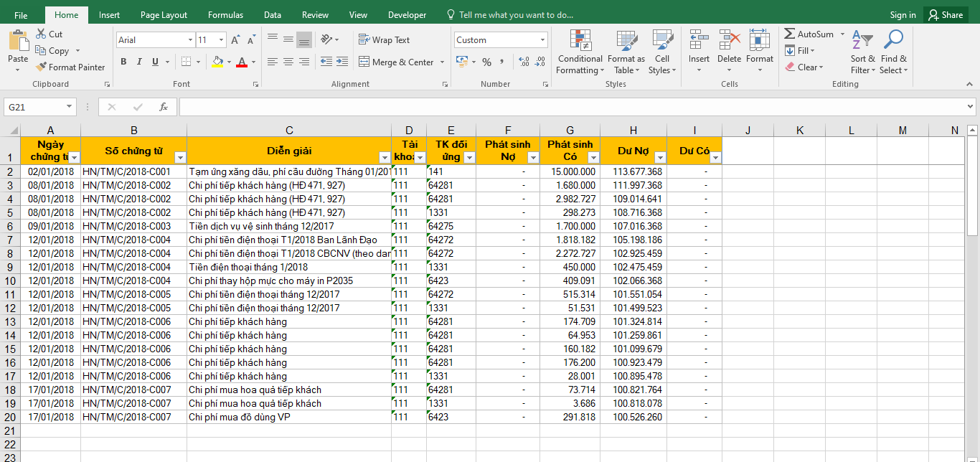This screenshot has height=462, width=980.
Task: Toggle Italic formatting
Action: point(139,62)
